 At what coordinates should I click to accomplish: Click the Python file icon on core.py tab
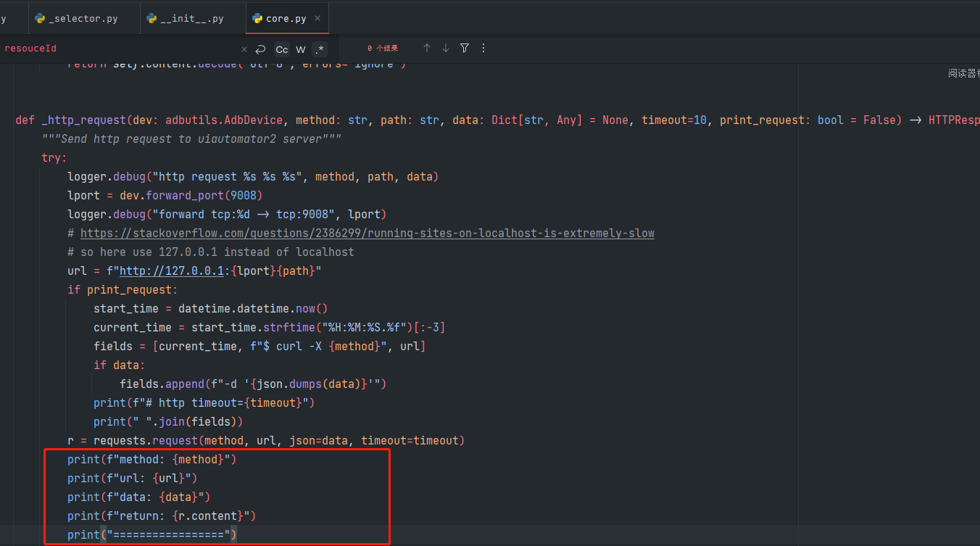point(257,18)
